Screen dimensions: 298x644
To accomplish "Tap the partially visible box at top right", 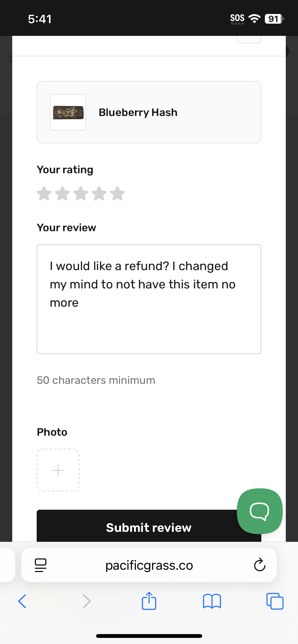I will pos(249,39).
